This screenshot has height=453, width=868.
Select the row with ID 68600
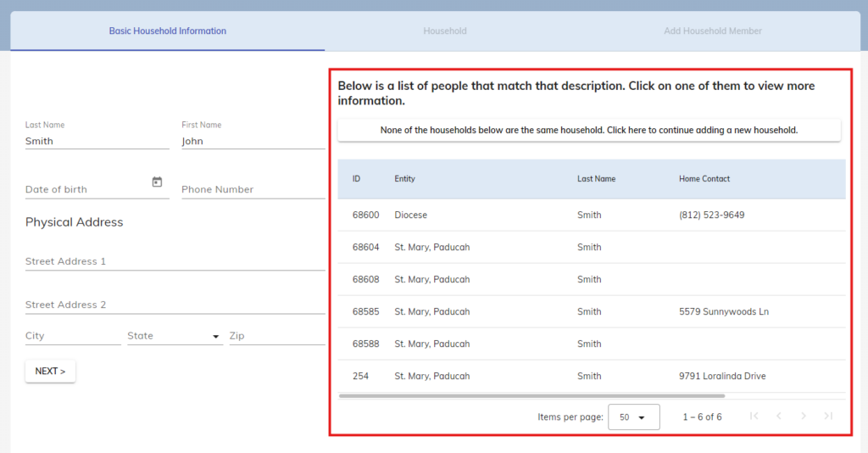point(592,215)
